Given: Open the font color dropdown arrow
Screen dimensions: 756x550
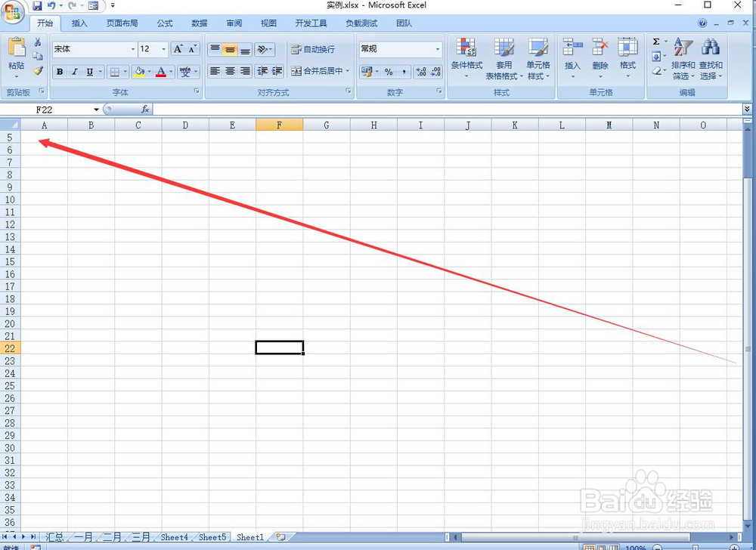Looking at the screenshot, I should click(x=171, y=72).
